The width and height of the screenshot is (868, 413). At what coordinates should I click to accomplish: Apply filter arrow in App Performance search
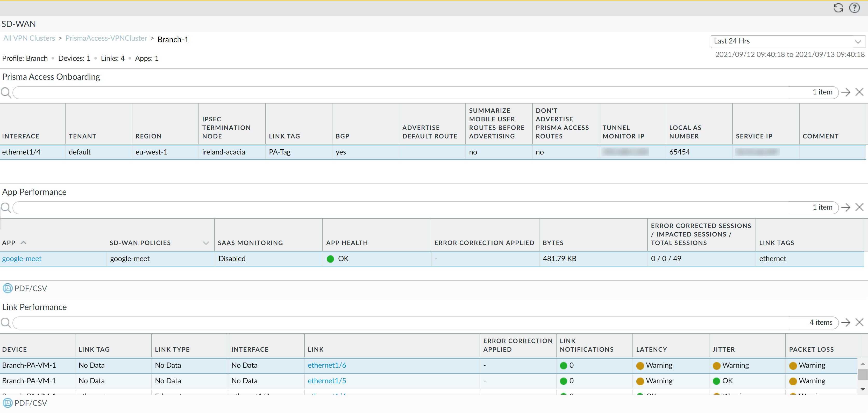click(x=845, y=207)
